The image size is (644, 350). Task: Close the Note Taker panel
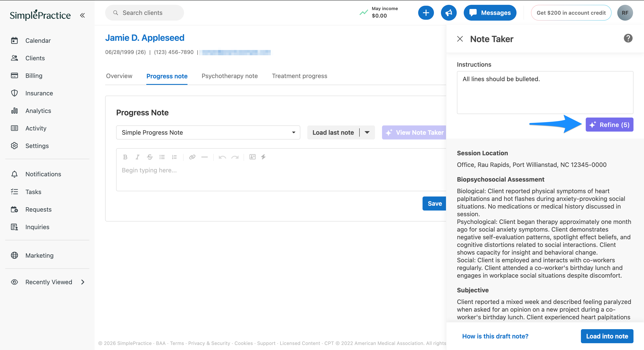point(460,39)
